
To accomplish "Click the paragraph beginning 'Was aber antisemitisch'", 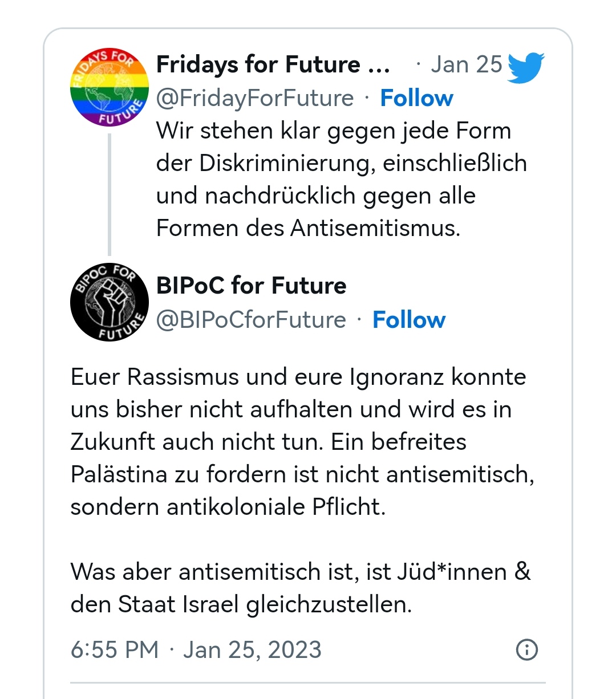I will point(301,588).
